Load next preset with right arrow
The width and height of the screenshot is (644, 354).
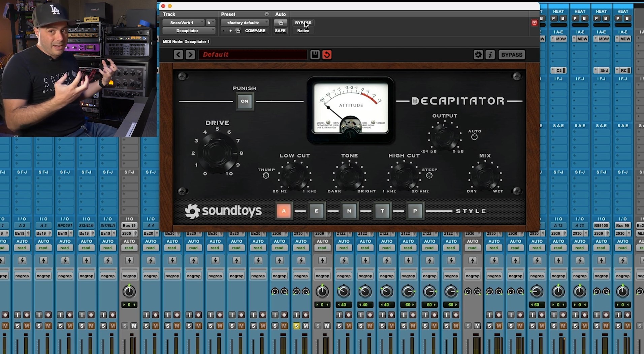[x=190, y=55]
